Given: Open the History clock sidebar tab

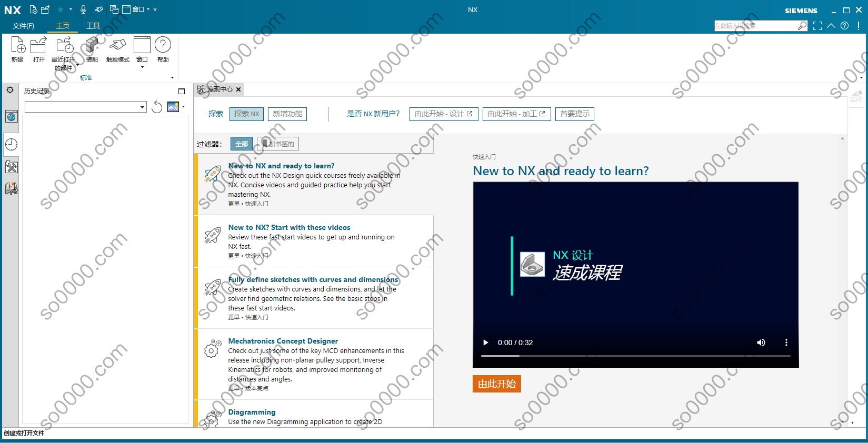Looking at the screenshot, I should point(12,144).
